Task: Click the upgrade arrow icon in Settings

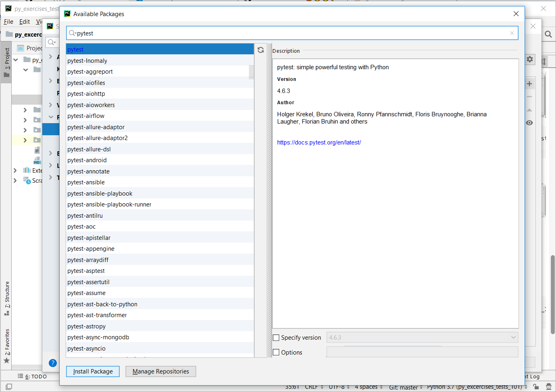Action: pyautogui.click(x=529, y=110)
